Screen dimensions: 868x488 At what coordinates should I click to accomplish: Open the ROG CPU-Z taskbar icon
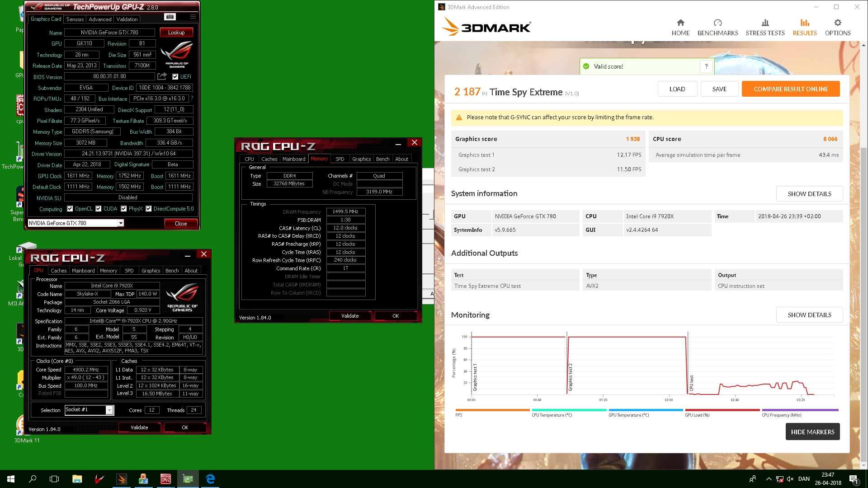point(166,479)
